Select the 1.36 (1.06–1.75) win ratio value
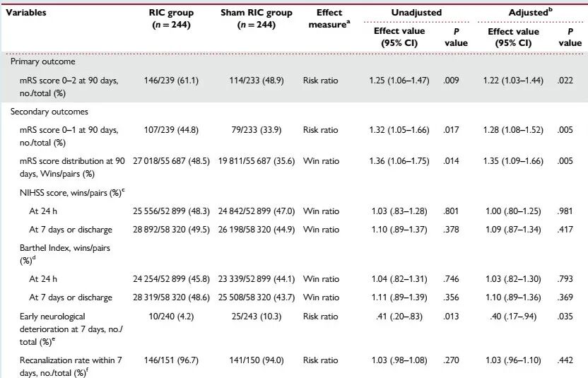Viewport: 588px width, 378px height. click(399, 161)
